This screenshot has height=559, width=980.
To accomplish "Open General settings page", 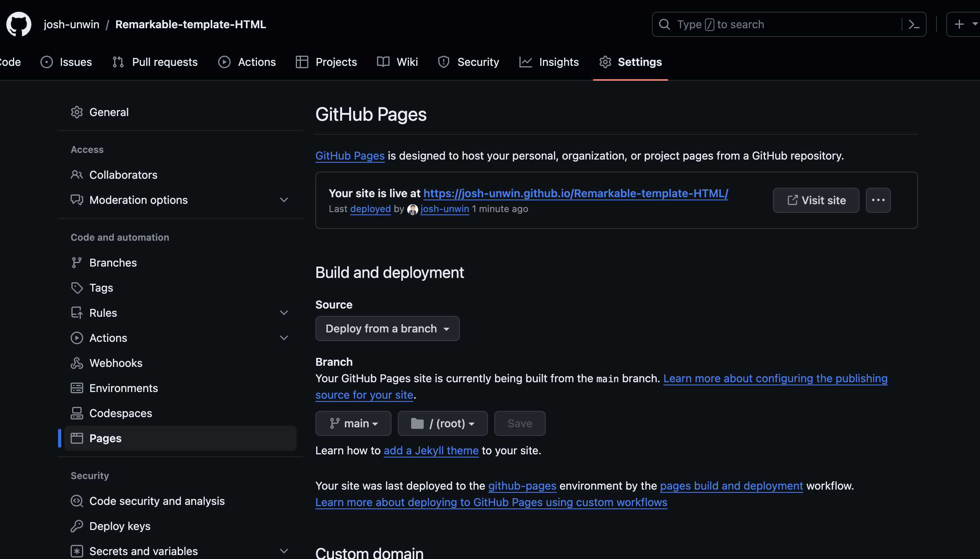I will 180,112.
